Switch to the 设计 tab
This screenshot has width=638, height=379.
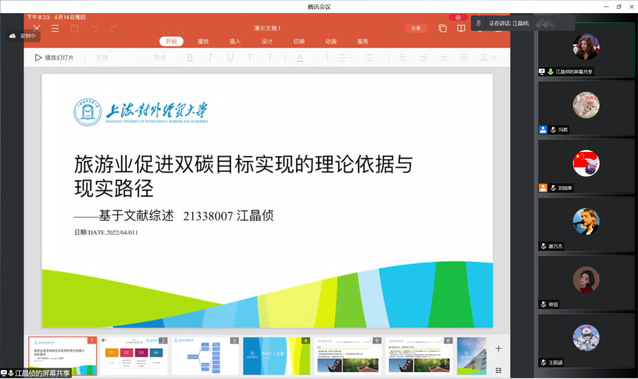coord(267,41)
